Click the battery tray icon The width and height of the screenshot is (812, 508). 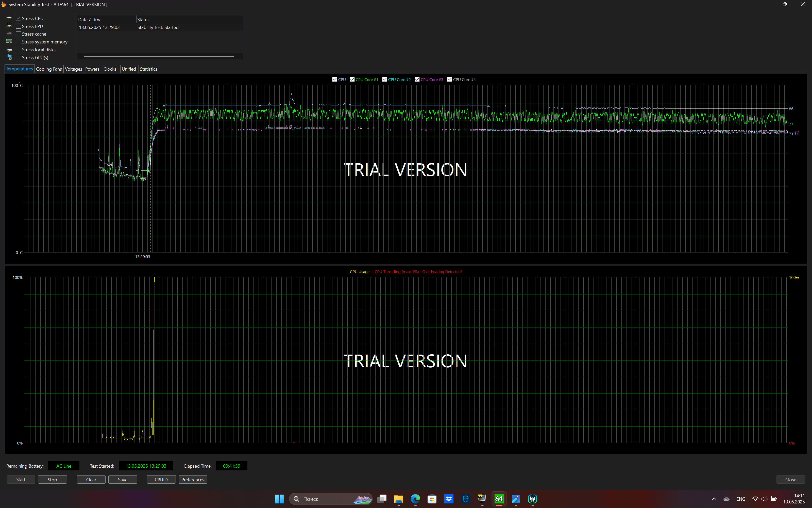[x=773, y=499]
